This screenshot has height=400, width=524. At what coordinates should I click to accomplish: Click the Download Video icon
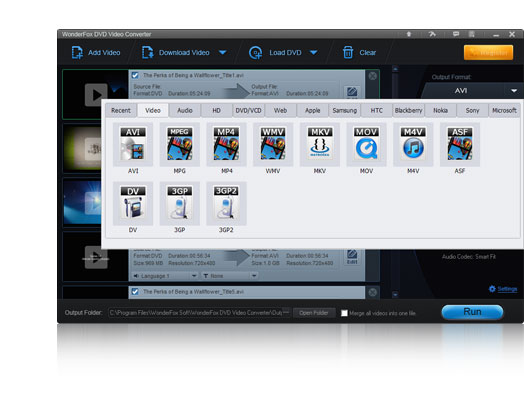(x=148, y=52)
